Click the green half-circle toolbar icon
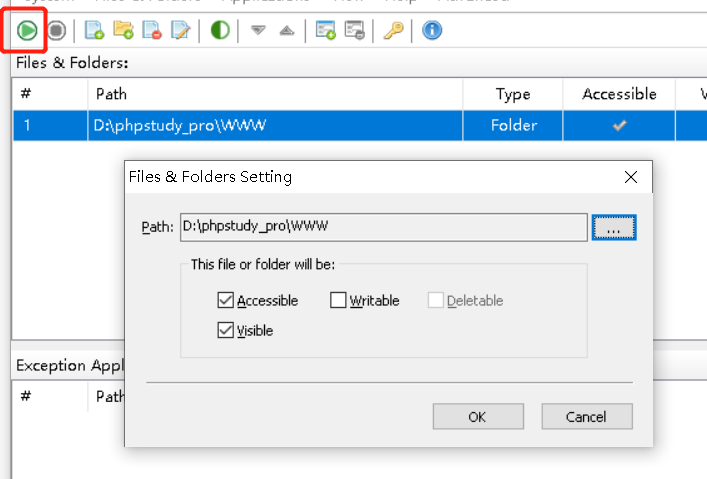This screenshot has width=707, height=479. (220, 31)
